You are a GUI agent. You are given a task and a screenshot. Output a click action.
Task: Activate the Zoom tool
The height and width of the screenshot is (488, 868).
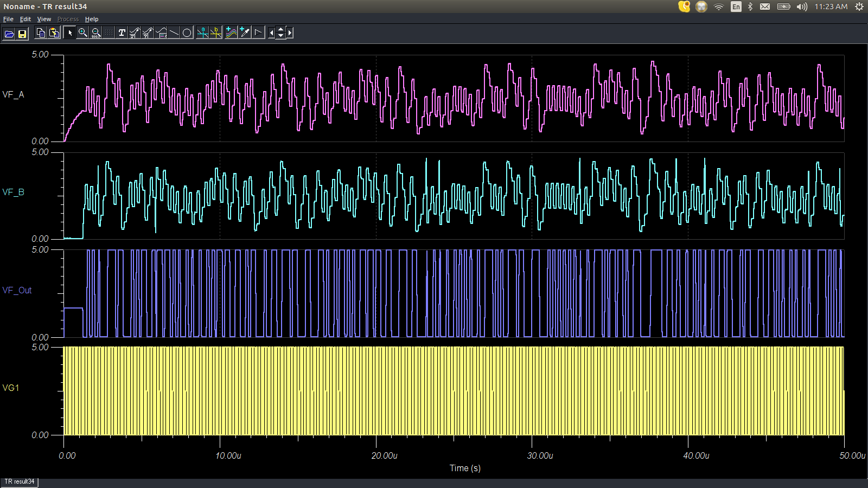point(83,33)
